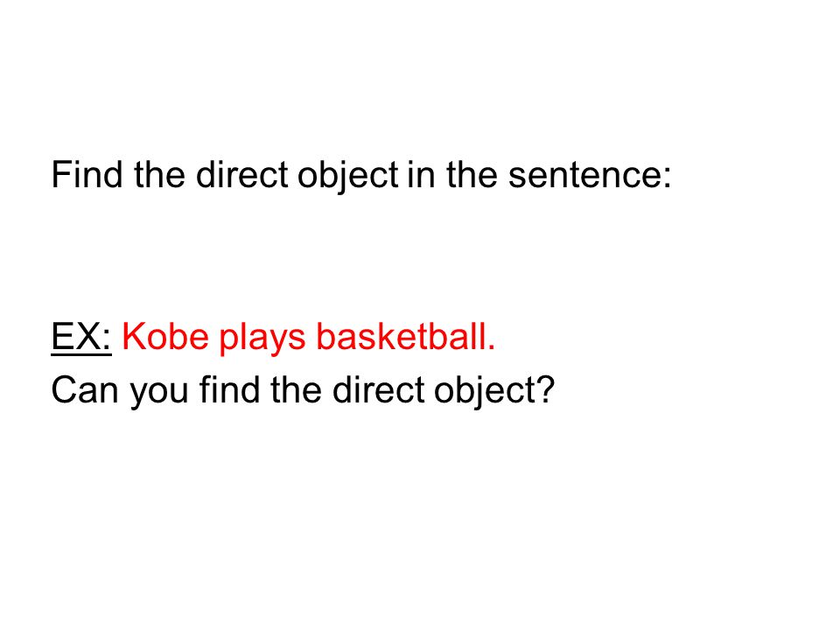Screen dimensions: 840x630
Task: Click the period after basketball
Action: (x=491, y=347)
